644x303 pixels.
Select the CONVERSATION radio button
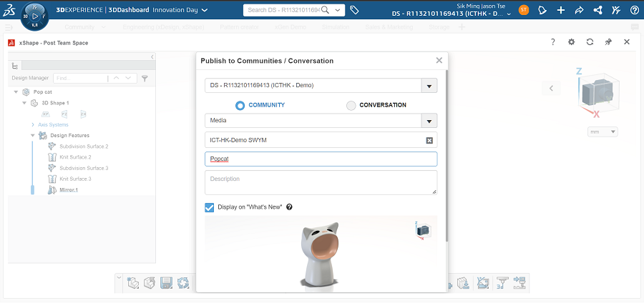click(x=351, y=105)
